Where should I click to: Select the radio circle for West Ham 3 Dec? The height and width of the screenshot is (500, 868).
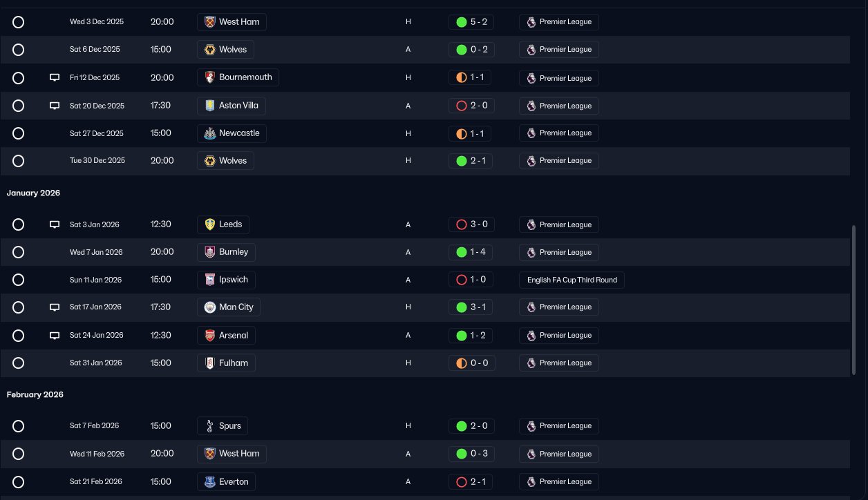pyautogui.click(x=19, y=22)
